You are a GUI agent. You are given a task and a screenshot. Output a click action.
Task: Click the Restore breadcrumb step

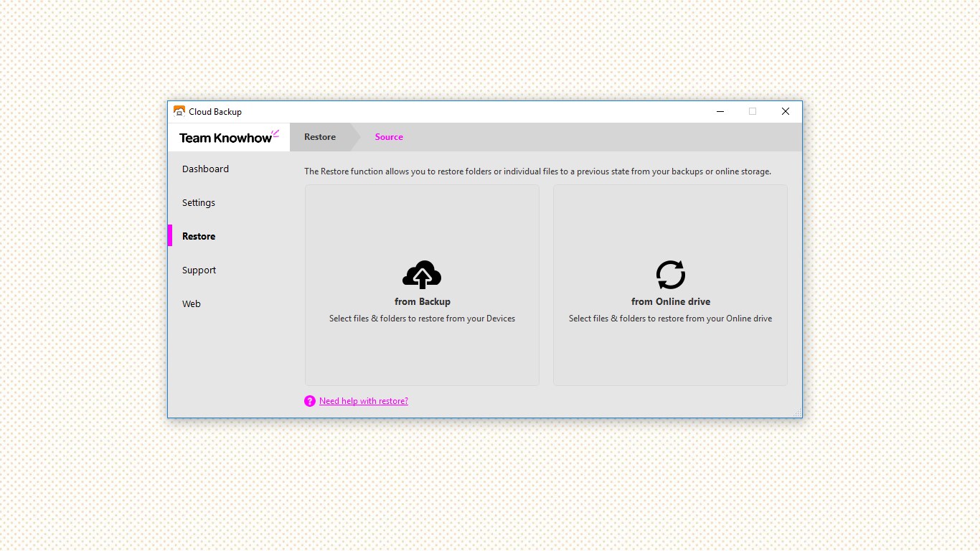point(320,137)
